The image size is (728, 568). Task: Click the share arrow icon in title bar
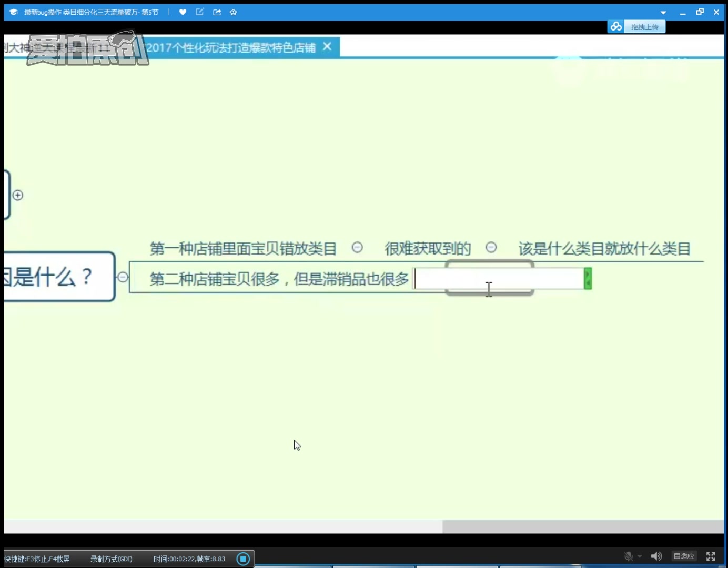tap(217, 12)
